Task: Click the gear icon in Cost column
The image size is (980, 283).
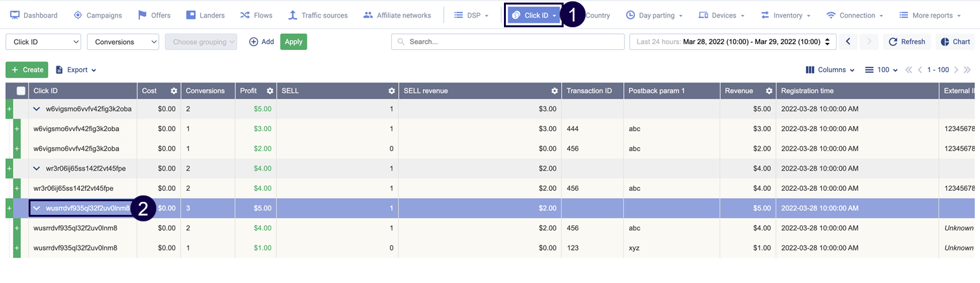Action: pyautogui.click(x=174, y=91)
